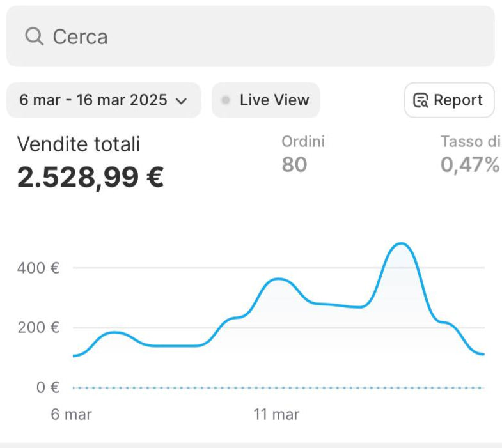Viewport: 502px width, 448px height.
Task: Open the date range chevron
Action: click(182, 101)
